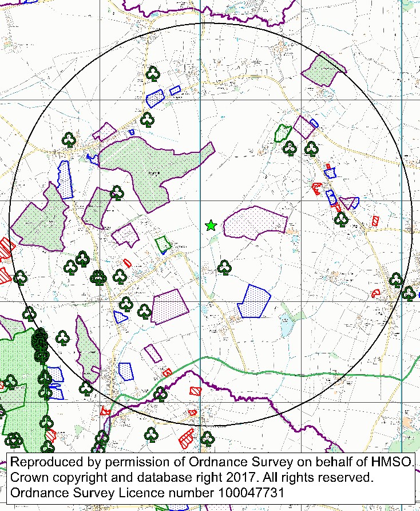Click the large purple dotted square left of center
The height and width of the screenshot is (511, 420).
(170, 307)
